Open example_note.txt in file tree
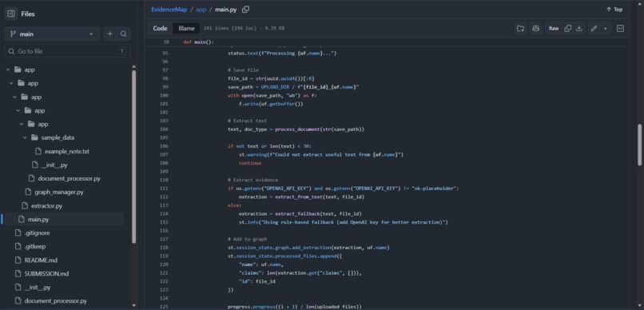This screenshot has height=310, width=644. point(66,152)
